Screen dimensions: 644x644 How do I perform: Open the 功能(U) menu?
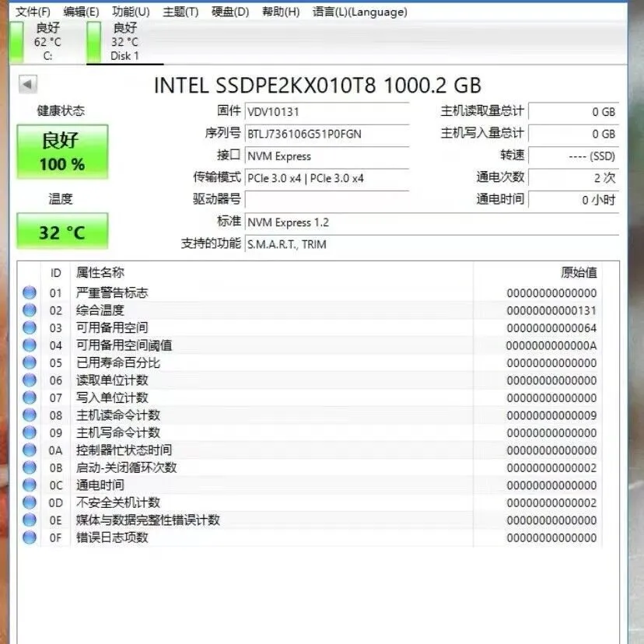coord(131,12)
